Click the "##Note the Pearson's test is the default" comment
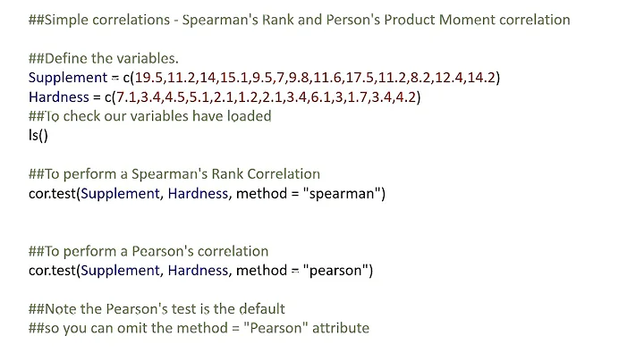This screenshot has width=644, height=361. coord(157,308)
